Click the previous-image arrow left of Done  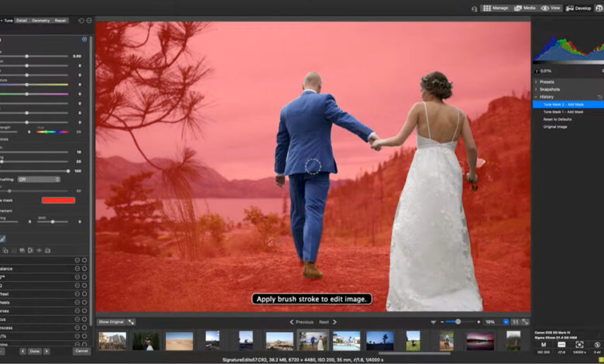coord(22,352)
